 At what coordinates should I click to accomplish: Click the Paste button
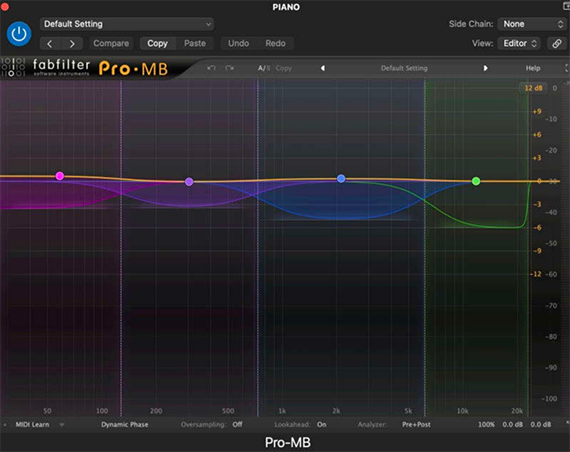(x=195, y=43)
